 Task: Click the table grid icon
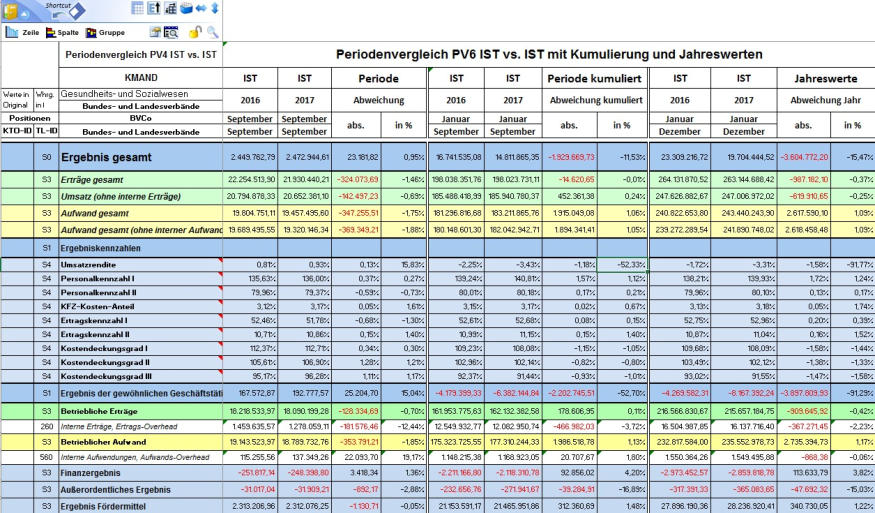tap(138, 8)
